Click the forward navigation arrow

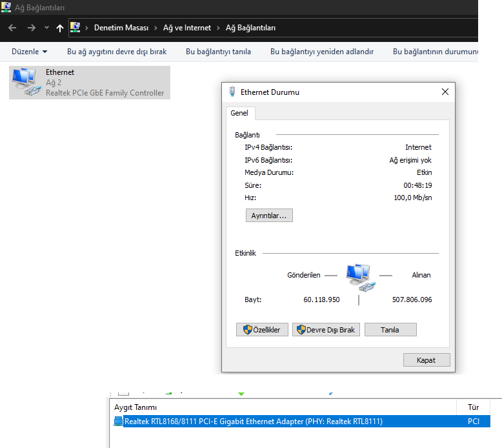32,28
